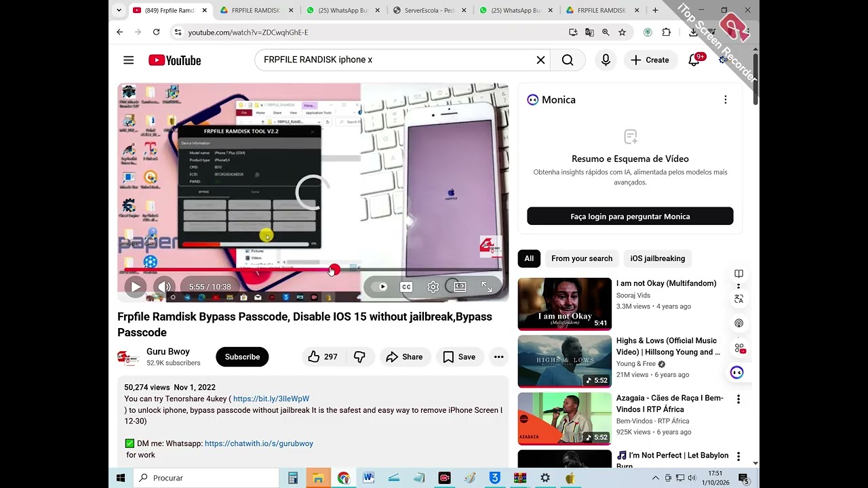Click the Procurar taskbar search box
The image size is (868, 488).
(206, 478)
